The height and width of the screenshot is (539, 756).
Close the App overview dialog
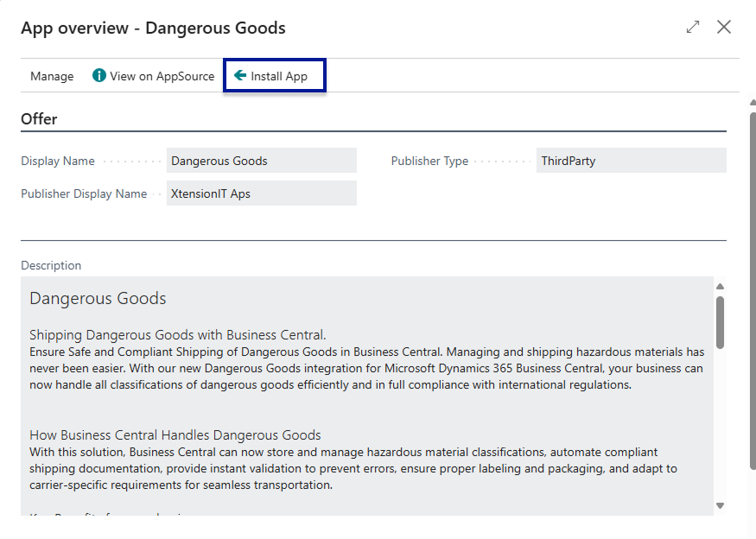tap(724, 27)
